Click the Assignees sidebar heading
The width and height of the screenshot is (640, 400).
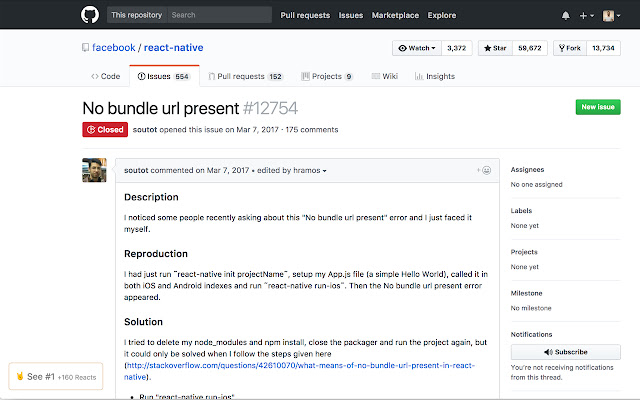click(x=527, y=169)
